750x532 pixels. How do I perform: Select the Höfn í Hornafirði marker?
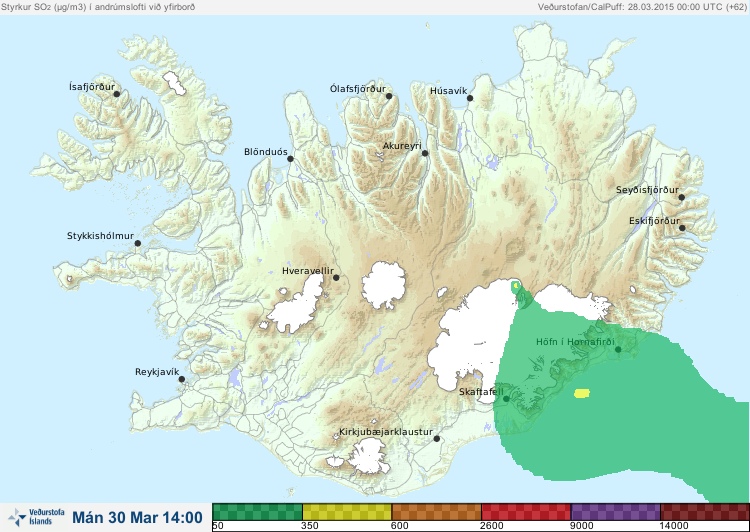(618, 350)
